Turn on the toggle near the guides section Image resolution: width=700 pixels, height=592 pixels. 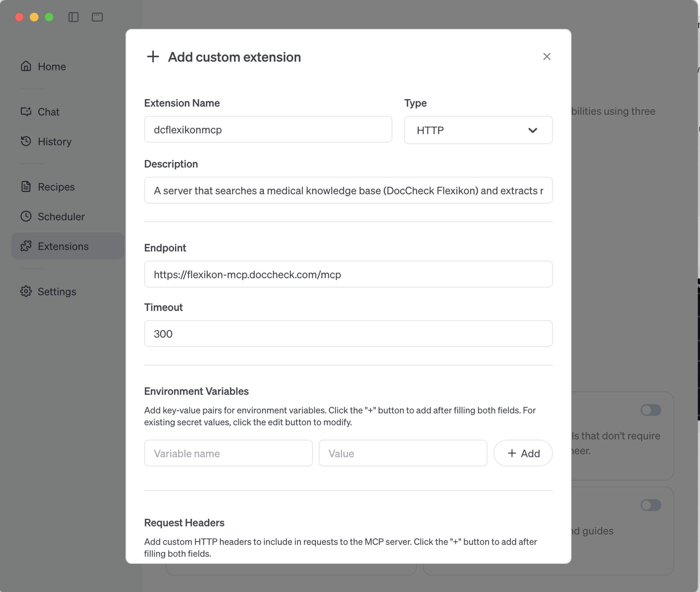pyautogui.click(x=651, y=505)
